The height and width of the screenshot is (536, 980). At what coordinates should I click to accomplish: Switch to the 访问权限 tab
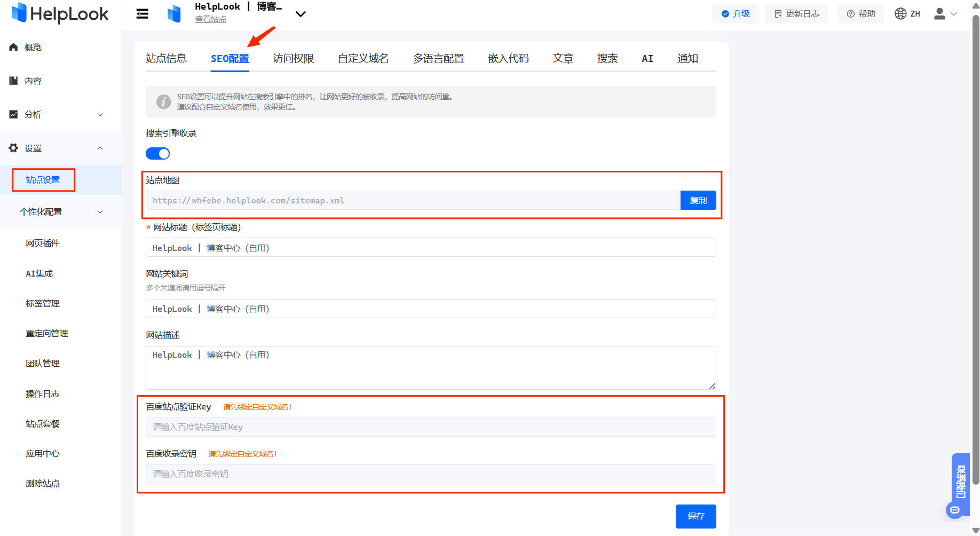point(293,59)
